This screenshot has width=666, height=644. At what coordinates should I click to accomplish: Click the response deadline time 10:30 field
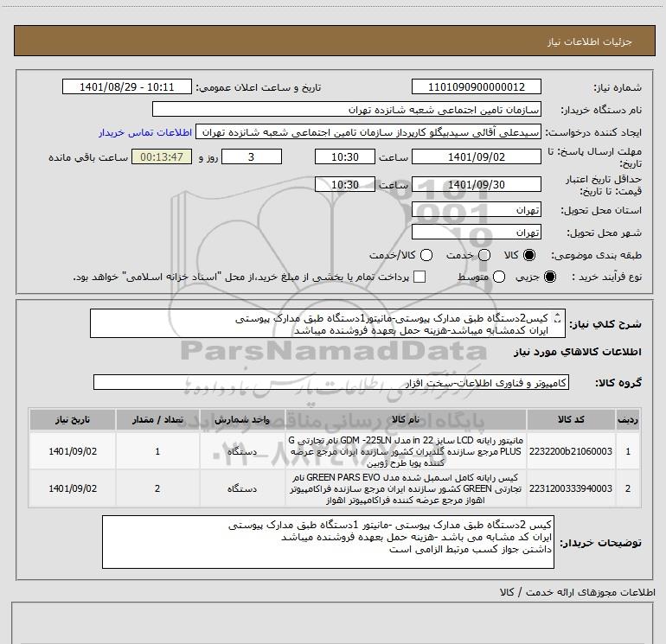point(345,156)
